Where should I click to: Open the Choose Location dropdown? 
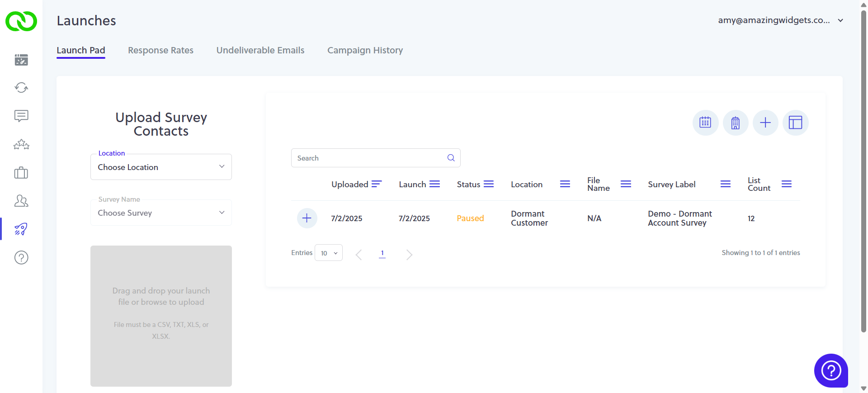[x=161, y=167]
